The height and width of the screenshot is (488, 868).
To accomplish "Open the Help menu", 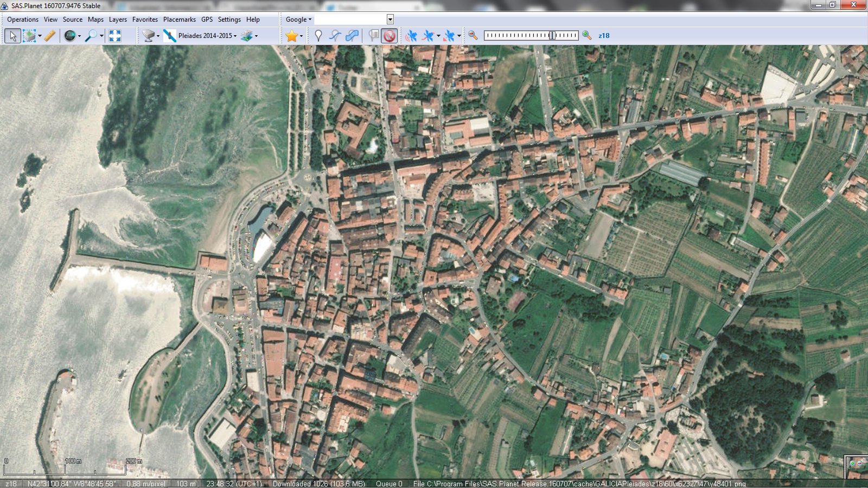I will (x=253, y=20).
